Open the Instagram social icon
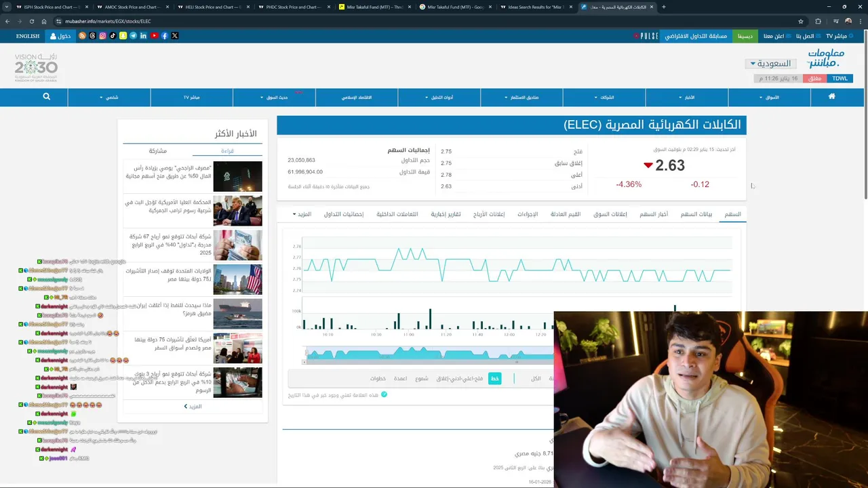Viewport: 868px width, 488px height. point(102,36)
